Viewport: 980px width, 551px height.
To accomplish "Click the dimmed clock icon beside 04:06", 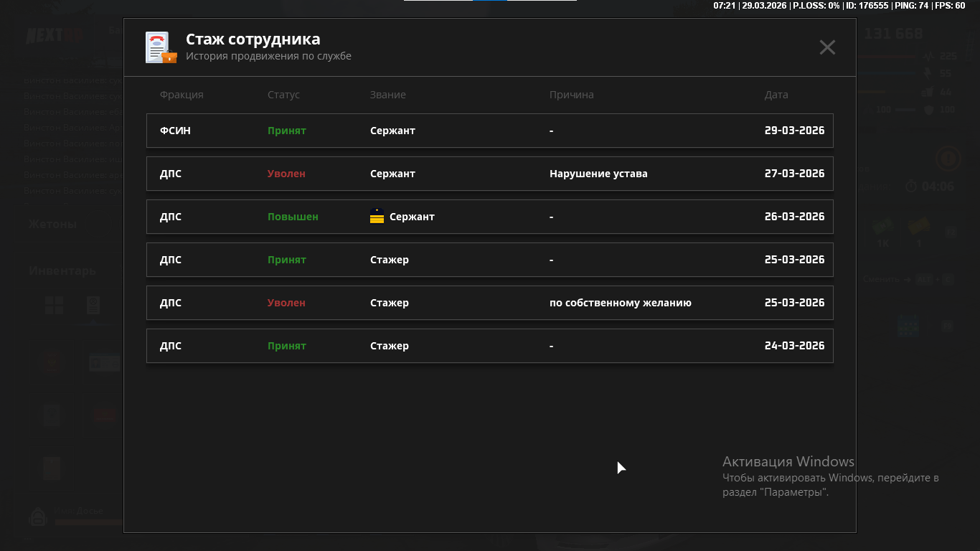I will pyautogui.click(x=911, y=187).
